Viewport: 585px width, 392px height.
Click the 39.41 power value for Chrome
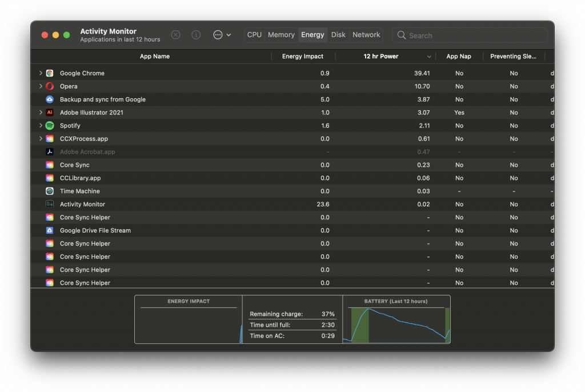coord(422,73)
